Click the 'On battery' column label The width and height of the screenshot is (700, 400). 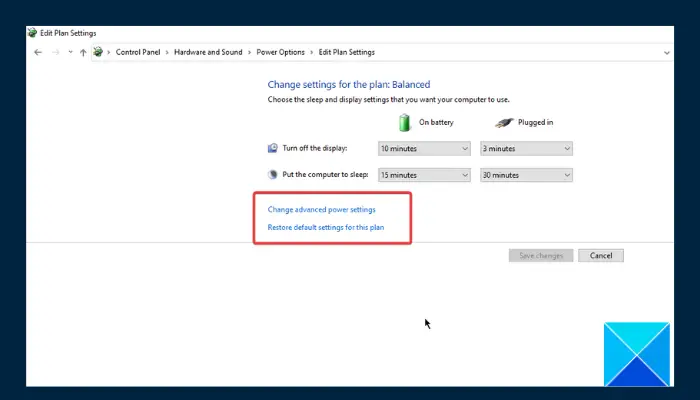[436, 122]
